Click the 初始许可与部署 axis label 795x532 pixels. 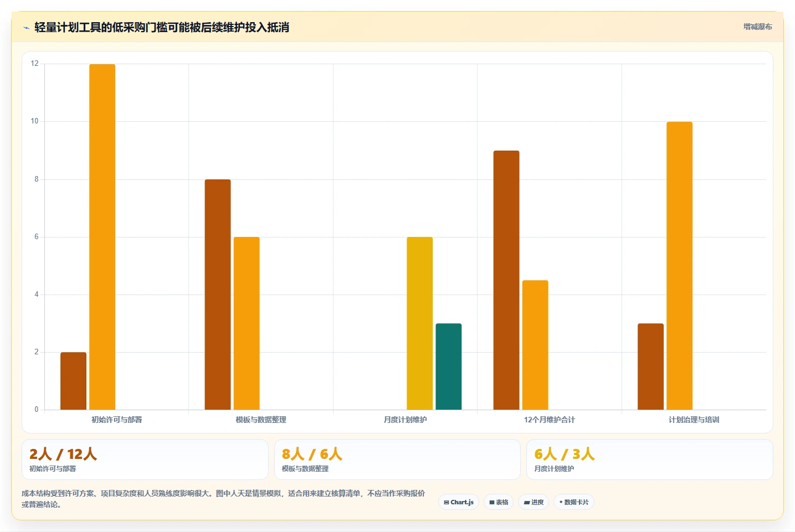(x=117, y=420)
